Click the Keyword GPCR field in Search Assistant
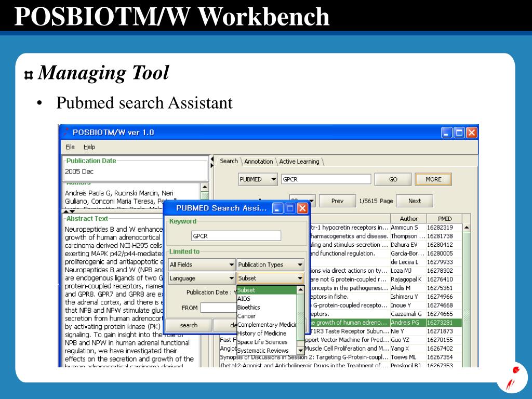The image size is (532, 399). click(236, 236)
